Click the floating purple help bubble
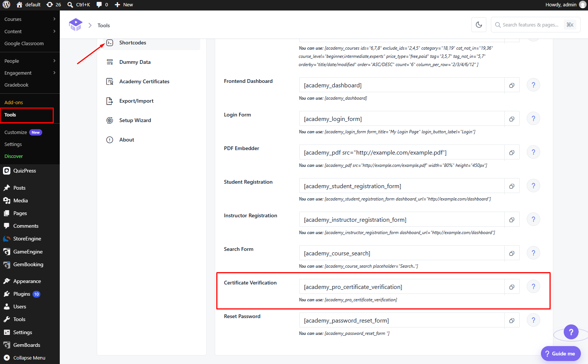588x364 pixels. point(571,332)
